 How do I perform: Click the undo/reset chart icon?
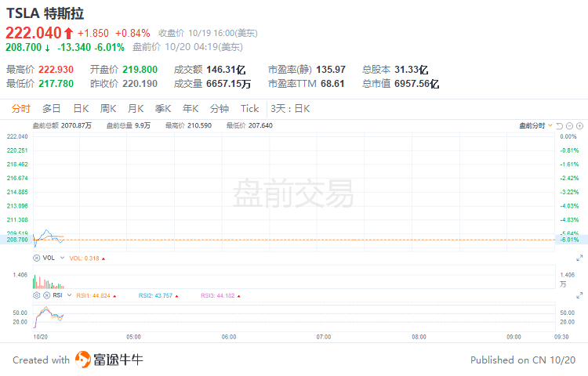coord(560,126)
